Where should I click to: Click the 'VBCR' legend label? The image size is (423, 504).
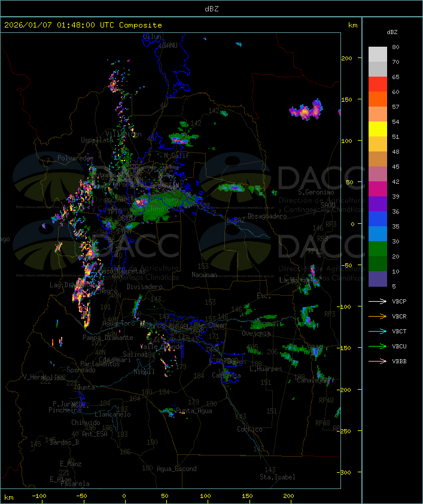pyautogui.click(x=399, y=316)
